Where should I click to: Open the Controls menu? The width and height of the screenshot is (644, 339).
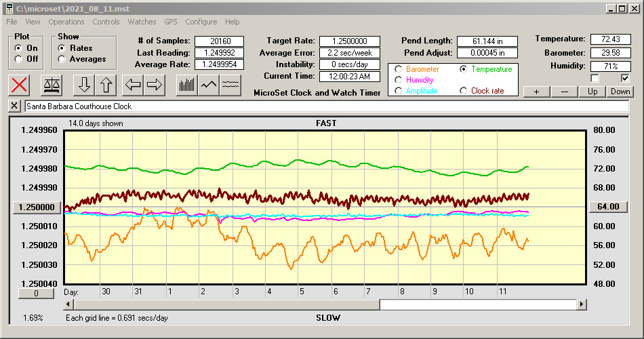[106, 22]
